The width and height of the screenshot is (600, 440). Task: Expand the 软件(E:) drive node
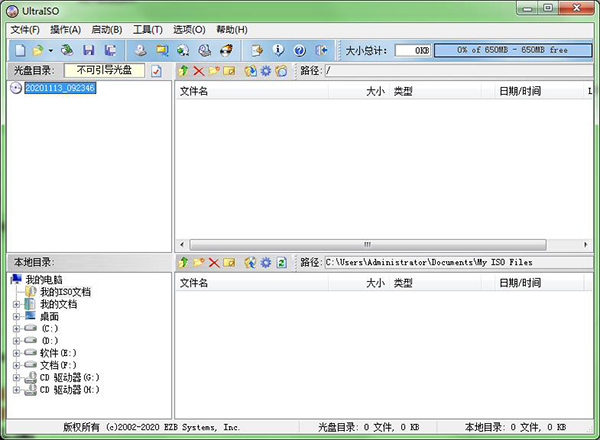[16, 353]
